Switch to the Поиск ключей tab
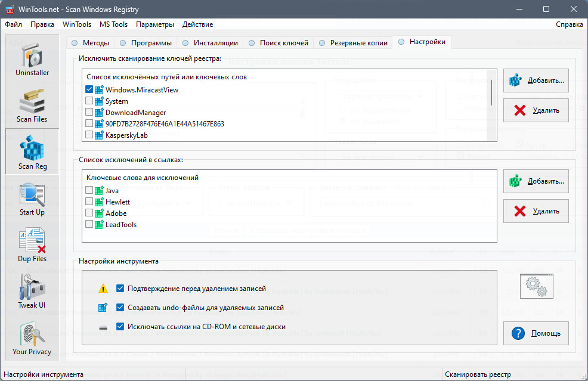The width and height of the screenshot is (588, 381). [278, 43]
